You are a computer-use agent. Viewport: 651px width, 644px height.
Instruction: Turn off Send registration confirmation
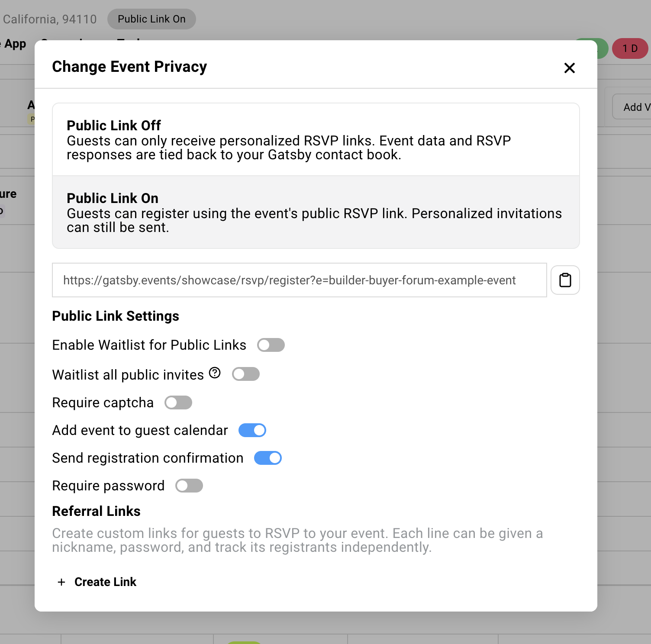pyautogui.click(x=267, y=457)
